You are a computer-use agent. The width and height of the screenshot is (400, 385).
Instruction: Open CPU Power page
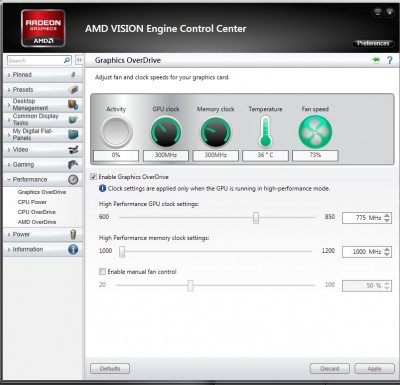coord(32,202)
